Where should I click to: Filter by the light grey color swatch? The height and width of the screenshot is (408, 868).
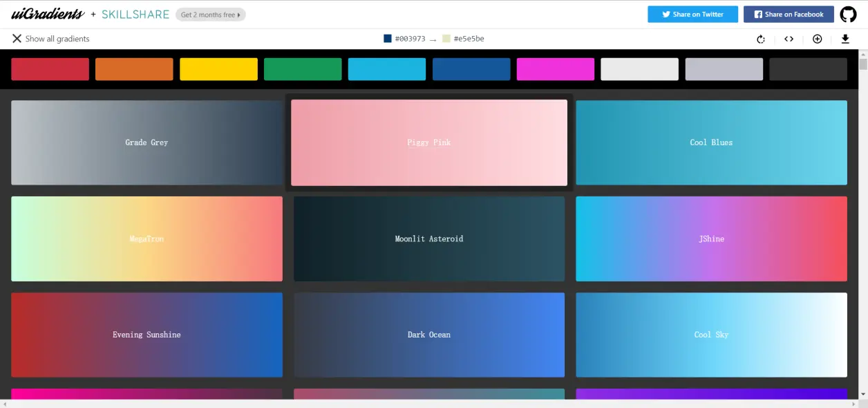(x=724, y=69)
